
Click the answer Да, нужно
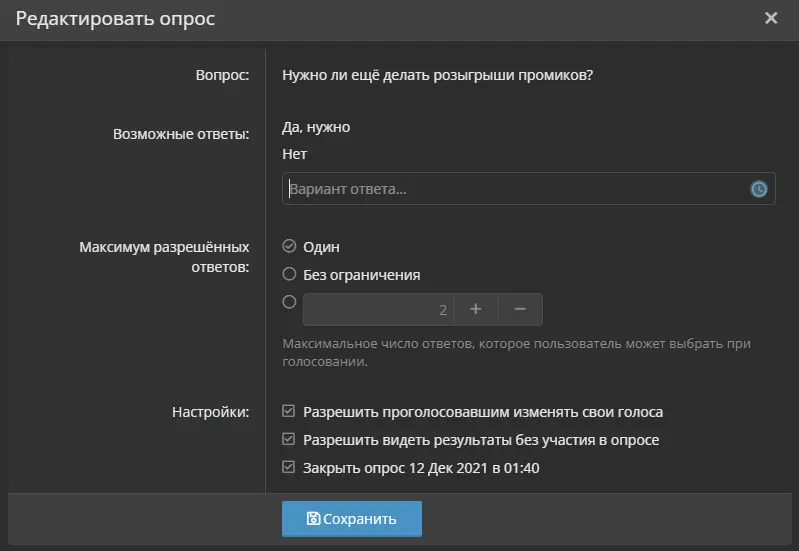pos(316,127)
